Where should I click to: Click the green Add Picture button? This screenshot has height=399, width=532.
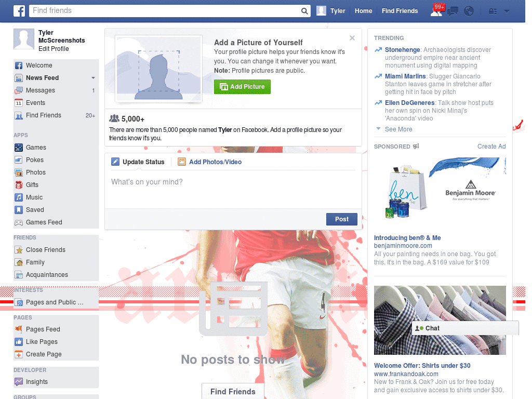pos(242,87)
